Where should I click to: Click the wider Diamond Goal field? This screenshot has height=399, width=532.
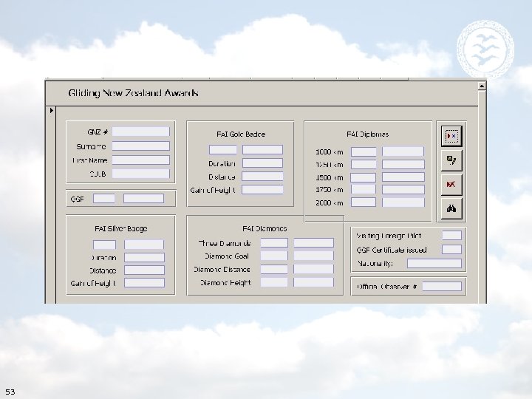[313, 256]
